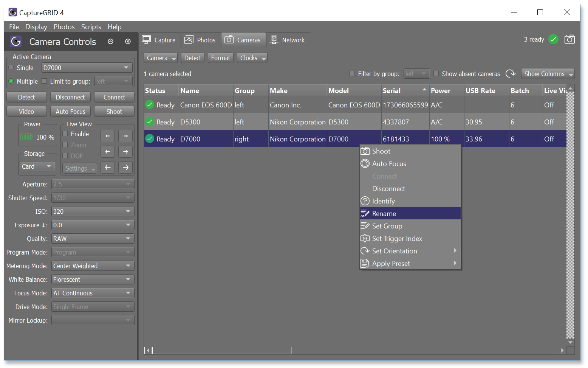Open the ISO dropdown showing 320
The width and height of the screenshot is (588, 368).
pyautogui.click(x=93, y=211)
